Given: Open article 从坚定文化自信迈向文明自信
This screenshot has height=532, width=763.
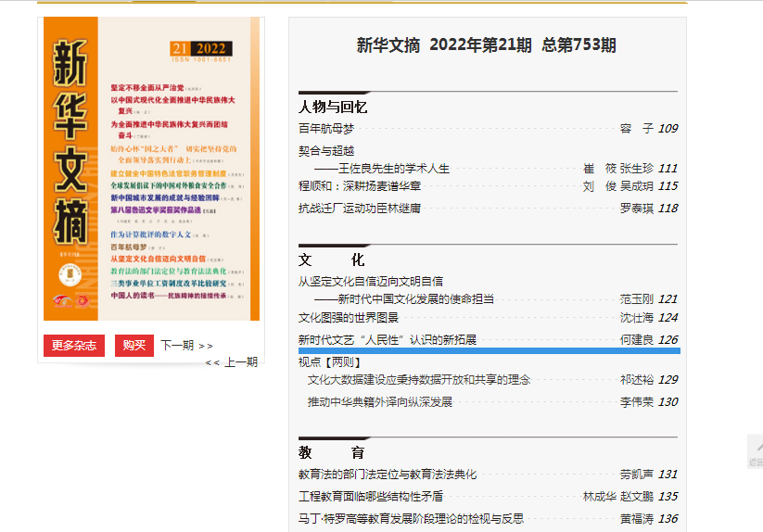Looking at the screenshot, I should [370, 281].
